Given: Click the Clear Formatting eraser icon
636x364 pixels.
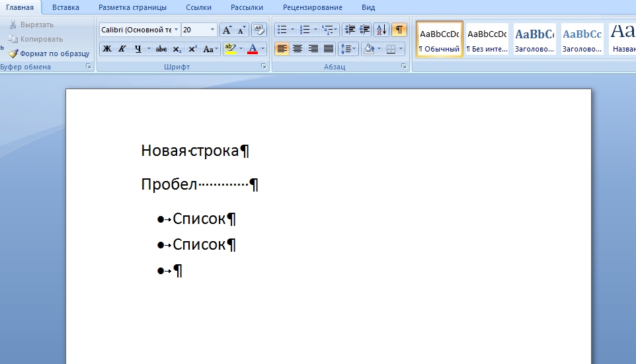Looking at the screenshot, I should [x=258, y=30].
